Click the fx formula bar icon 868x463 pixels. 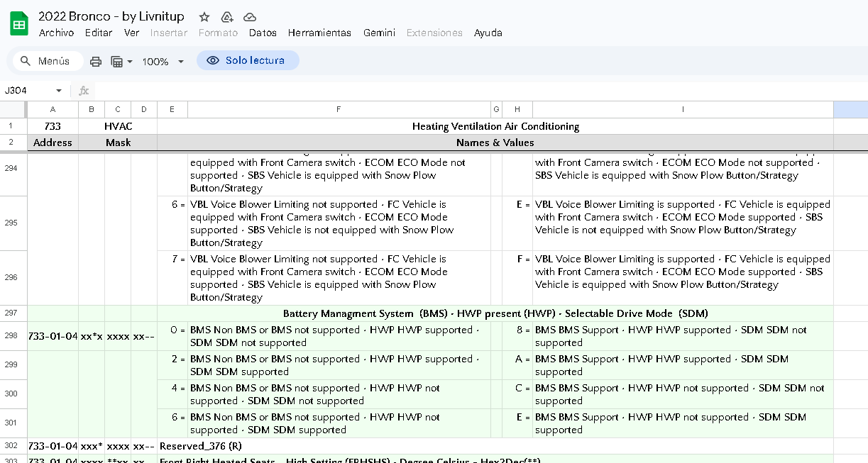pyautogui.click(x=84, y=91)
